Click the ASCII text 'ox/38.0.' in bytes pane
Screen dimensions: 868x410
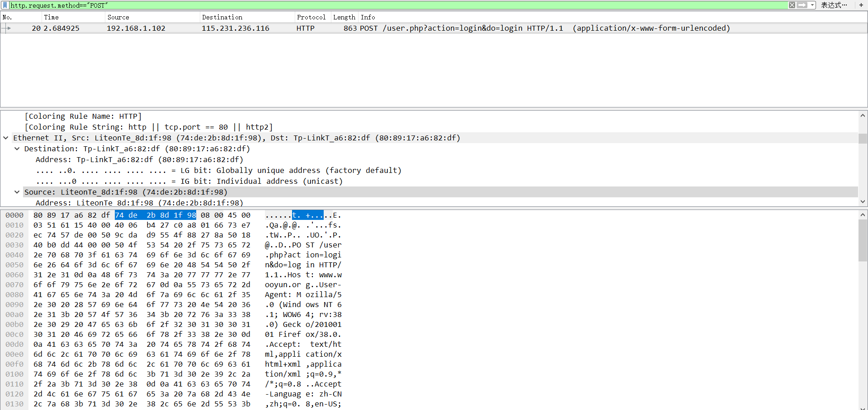tap(324, 334)
